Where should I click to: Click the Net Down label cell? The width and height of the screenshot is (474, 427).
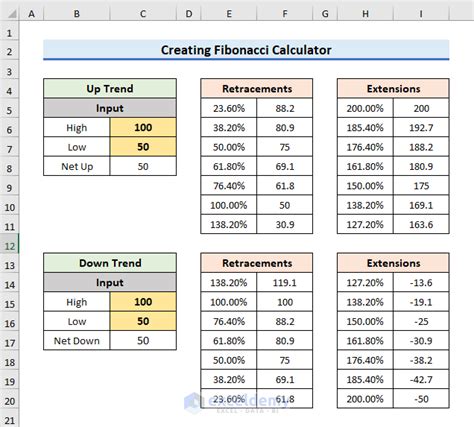tap(77, 341)
